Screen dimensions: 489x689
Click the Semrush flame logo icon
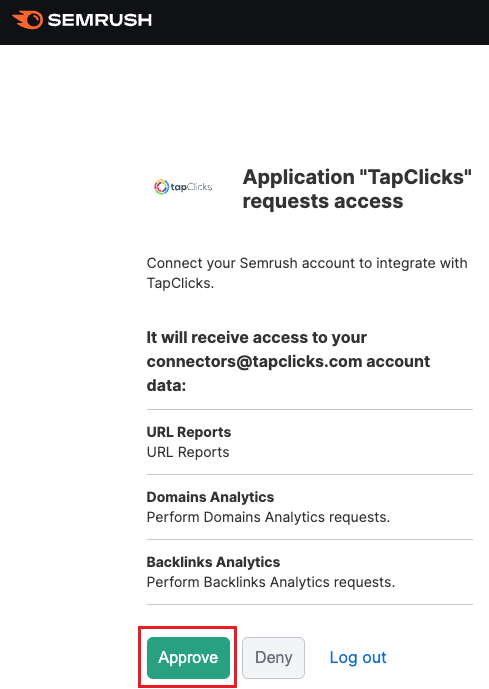[27, 20]
